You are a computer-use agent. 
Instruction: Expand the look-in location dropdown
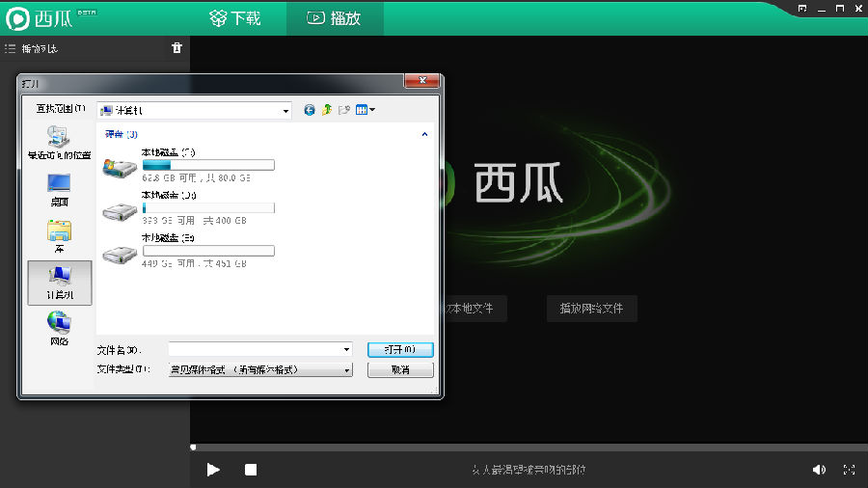point(285,111)
